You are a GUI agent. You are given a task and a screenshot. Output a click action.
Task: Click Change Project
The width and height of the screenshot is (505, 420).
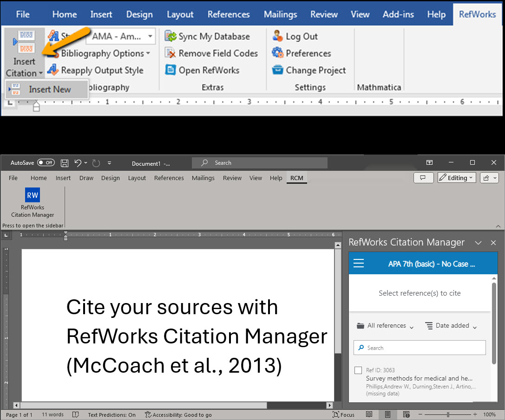pos(309,70)
